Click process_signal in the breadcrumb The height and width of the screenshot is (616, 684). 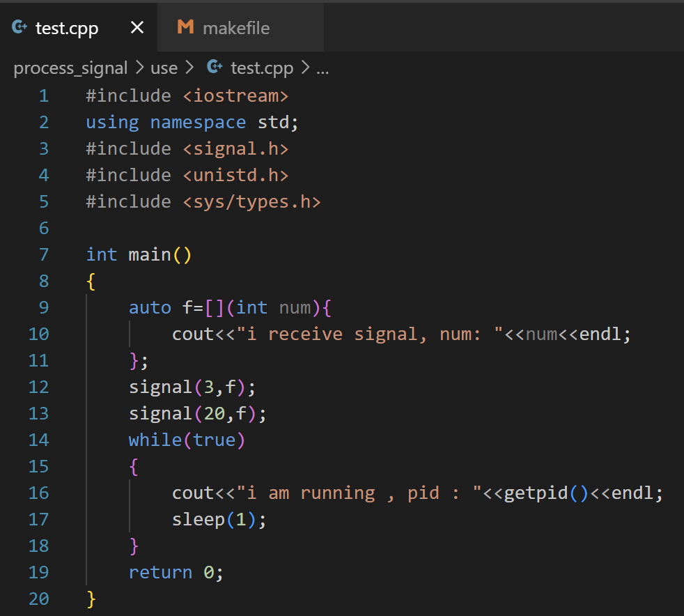[70, 68]
